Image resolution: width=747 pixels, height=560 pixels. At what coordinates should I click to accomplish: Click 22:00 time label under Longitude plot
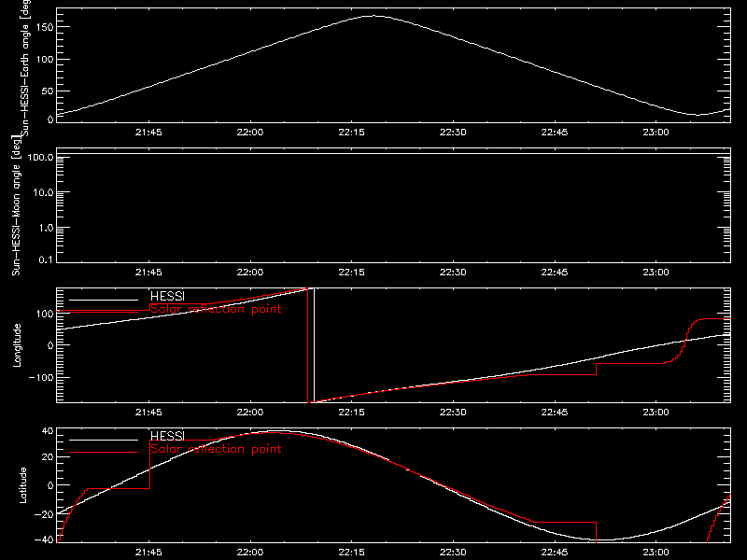click(250, 413)
